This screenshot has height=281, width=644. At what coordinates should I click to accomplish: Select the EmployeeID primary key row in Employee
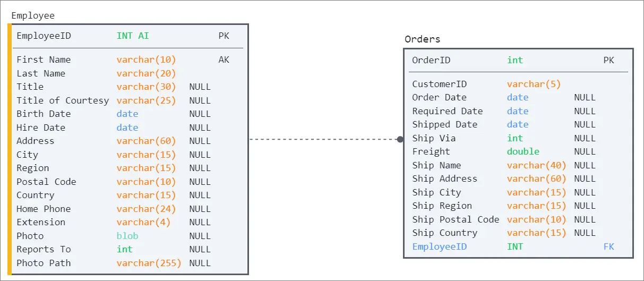[127, 36]
